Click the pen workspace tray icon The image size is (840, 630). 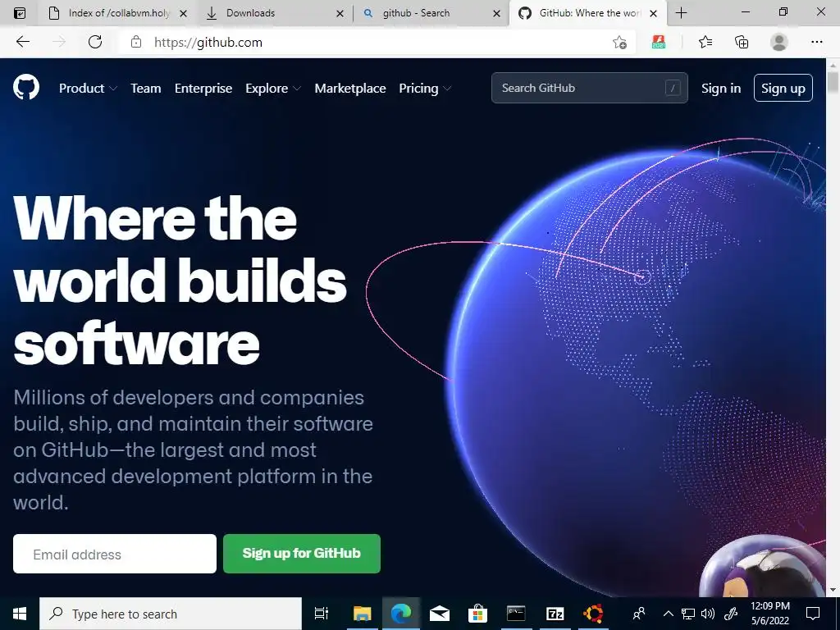tap(731, 614)
